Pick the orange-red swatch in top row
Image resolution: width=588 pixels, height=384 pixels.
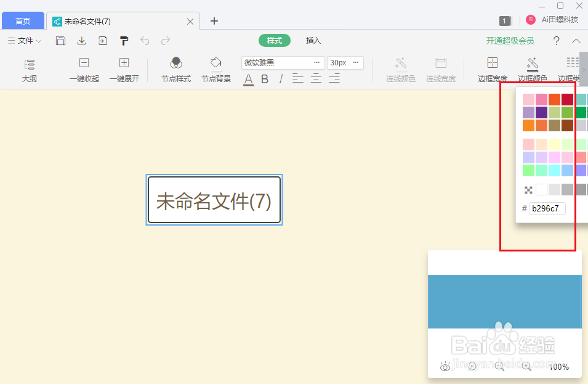pos(554,99)
